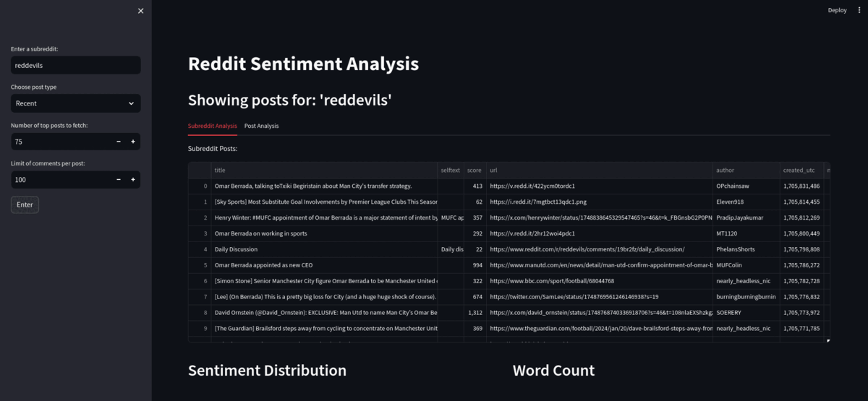Click the score cell showing 674
The image size is (868, 401).
475,297
